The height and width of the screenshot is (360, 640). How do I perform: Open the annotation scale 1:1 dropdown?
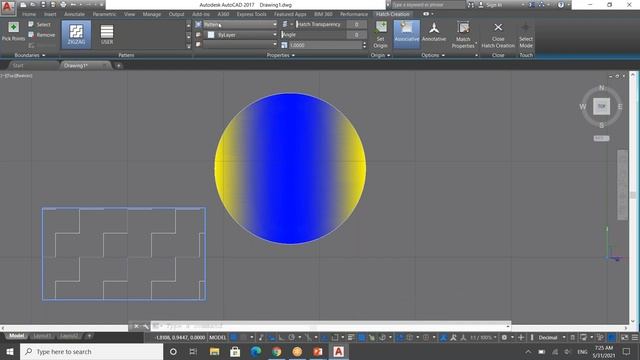pos(483,338)
